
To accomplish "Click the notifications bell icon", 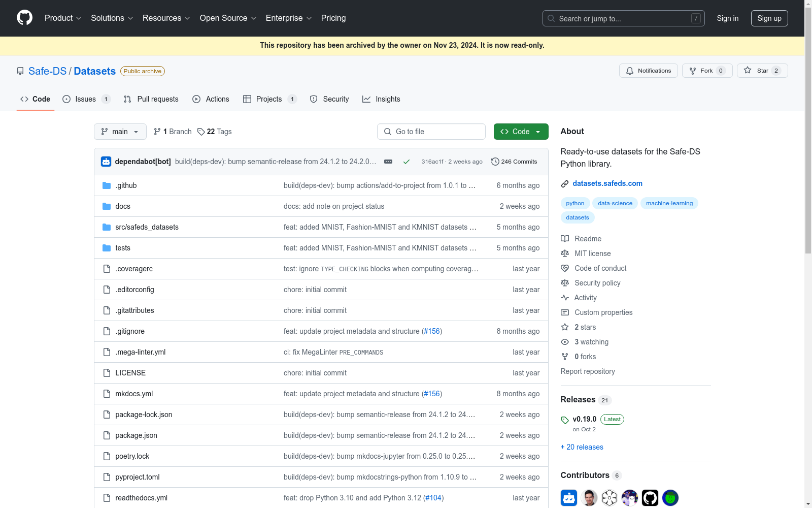I will (x=630, y=71).
